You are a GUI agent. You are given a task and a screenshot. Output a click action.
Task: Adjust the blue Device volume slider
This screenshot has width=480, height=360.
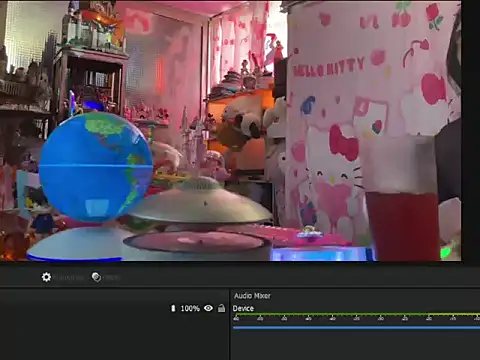pyautogui.click(x=356, y=328)
